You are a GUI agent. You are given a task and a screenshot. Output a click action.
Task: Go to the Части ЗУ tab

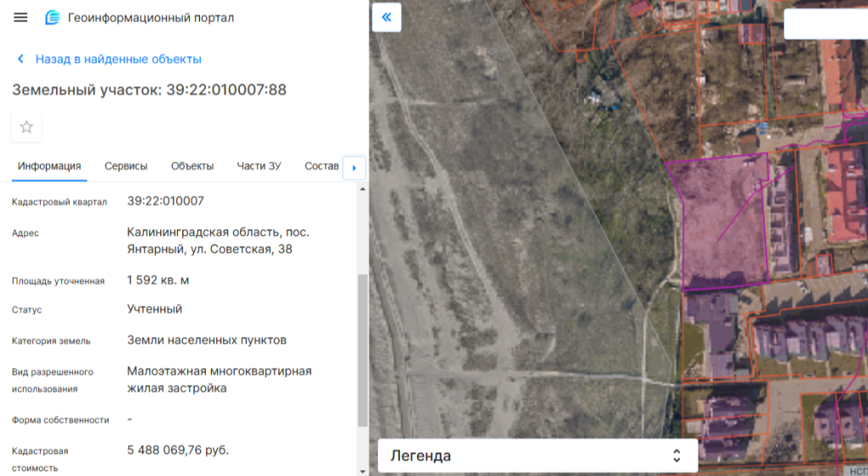[259, 166]
